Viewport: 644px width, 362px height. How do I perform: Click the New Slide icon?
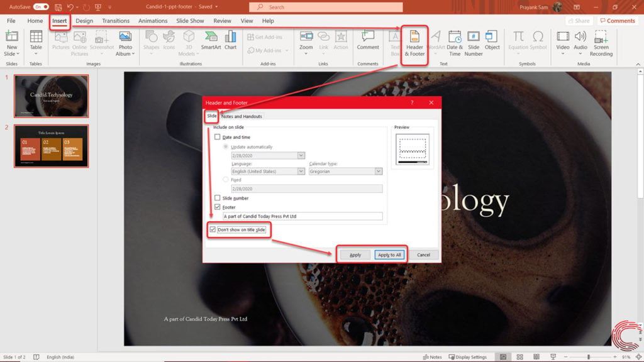click(11, 37)
